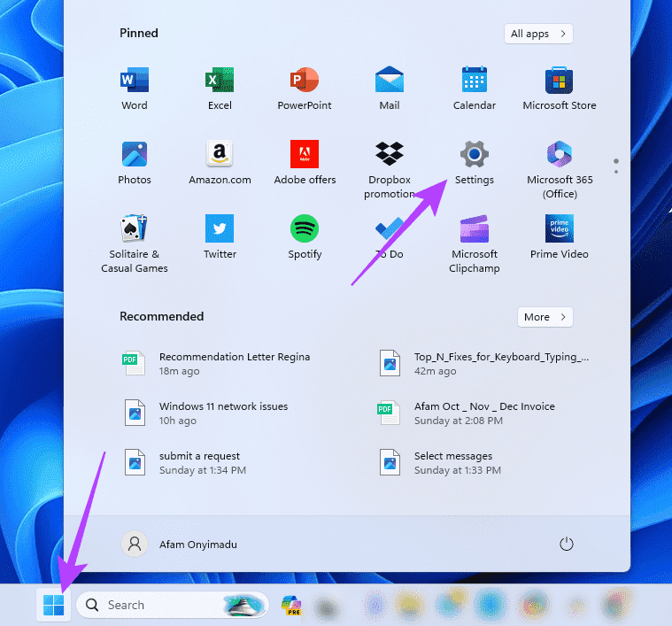The height and width of the screenshot is (626, 672).
Task: Open the Afam Onyimadu user account
Action: [179, 545]
